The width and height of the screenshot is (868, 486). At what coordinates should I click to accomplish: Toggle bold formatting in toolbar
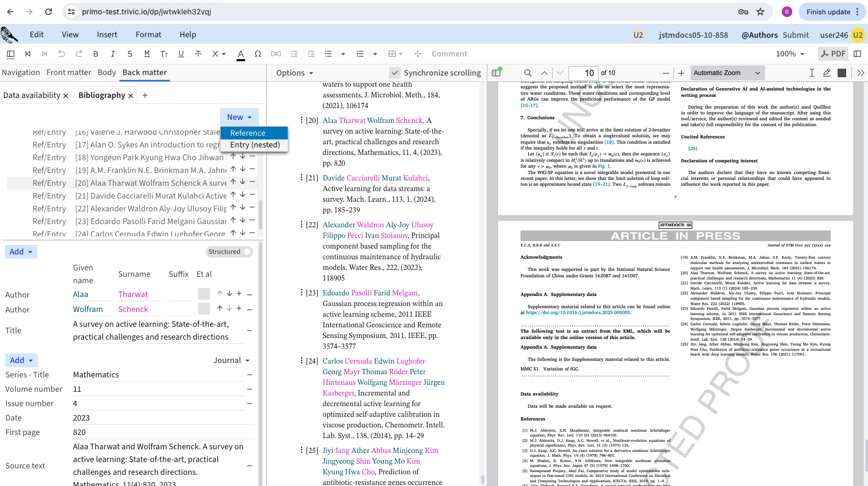(x=95, y=54)
